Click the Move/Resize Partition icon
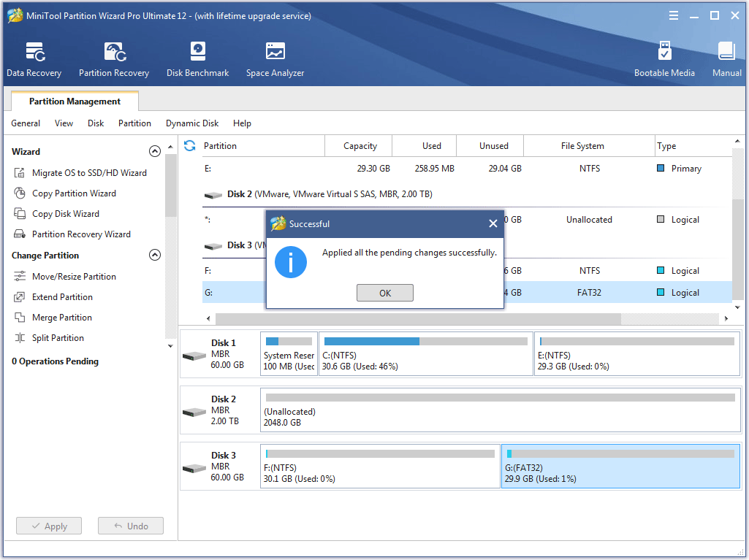 click(x=20, y=277)
